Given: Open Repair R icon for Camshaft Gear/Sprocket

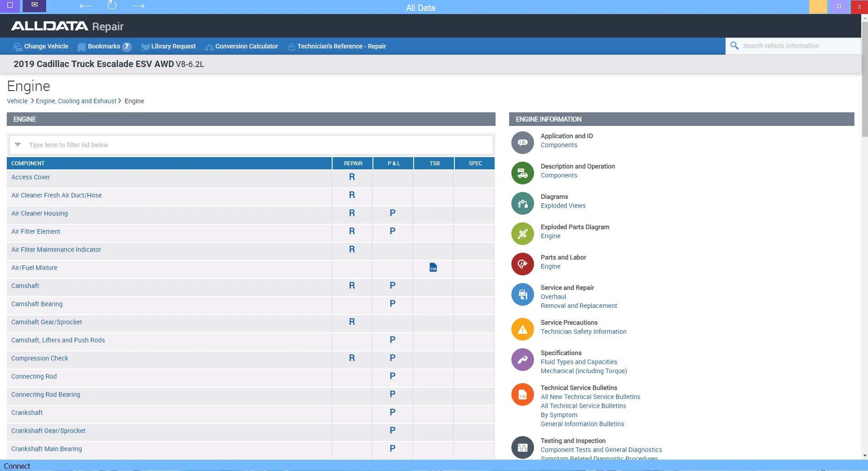Looking at the screenshot, I should pos(352,322).
